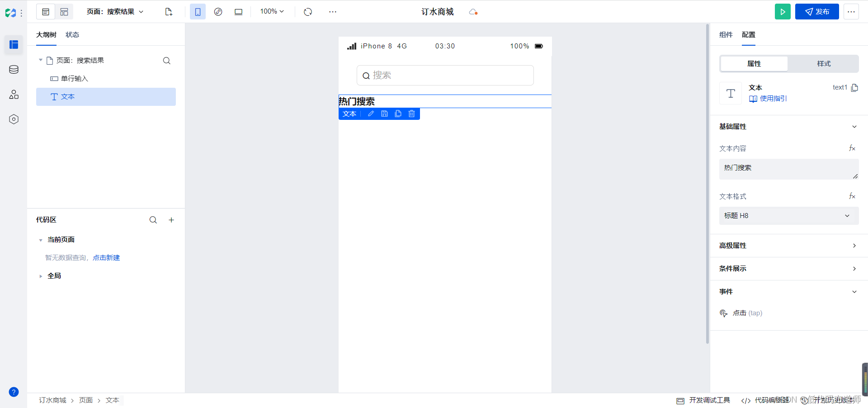
Task: Switch to the 大纲树 tab
Action: tap(46, 35)
